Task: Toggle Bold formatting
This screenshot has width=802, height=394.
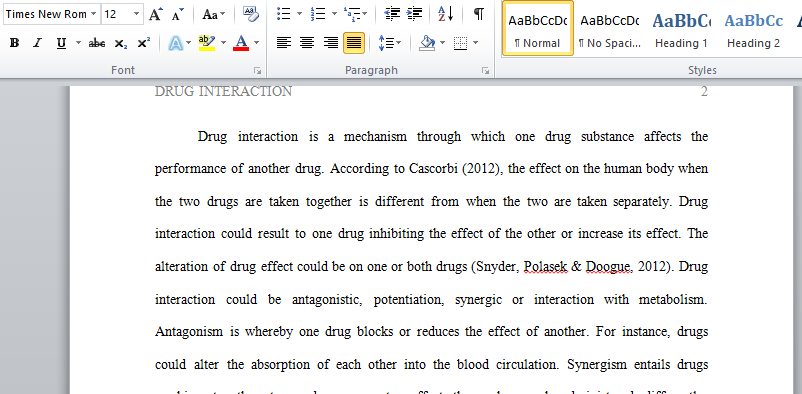Action: [x=14, y=43]
